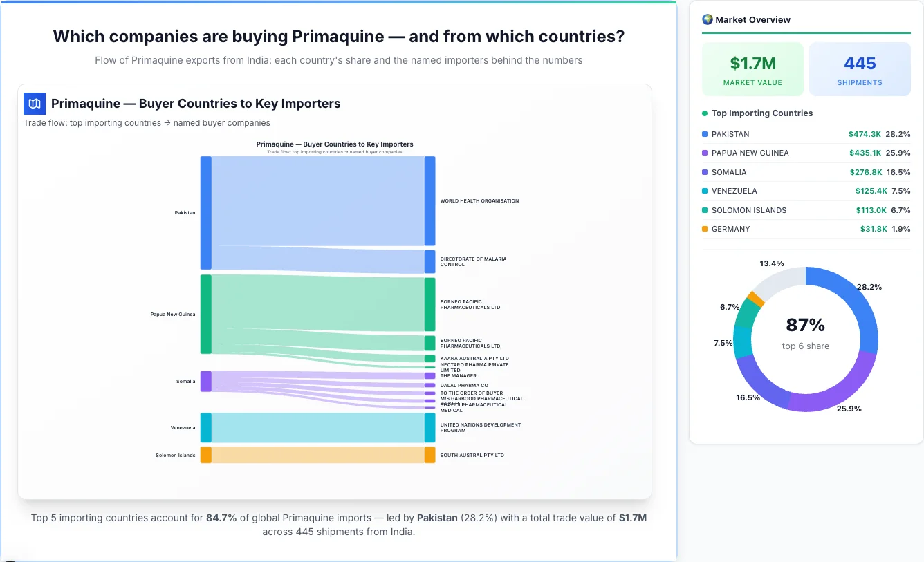The image size is (924, 562).
Task: Click the green SOMALIA legend square
Action: click(x=705, y=172)
